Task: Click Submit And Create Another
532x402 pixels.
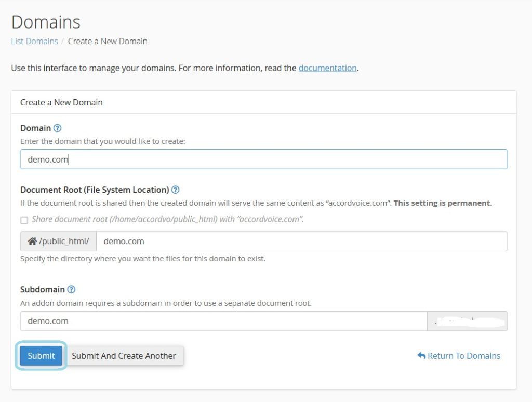Action: 124,356
